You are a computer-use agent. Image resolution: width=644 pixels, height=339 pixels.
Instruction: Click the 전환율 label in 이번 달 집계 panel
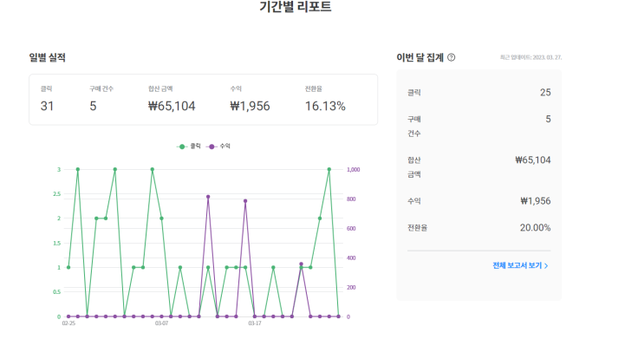pyautogui.click(x=417, y=228)
